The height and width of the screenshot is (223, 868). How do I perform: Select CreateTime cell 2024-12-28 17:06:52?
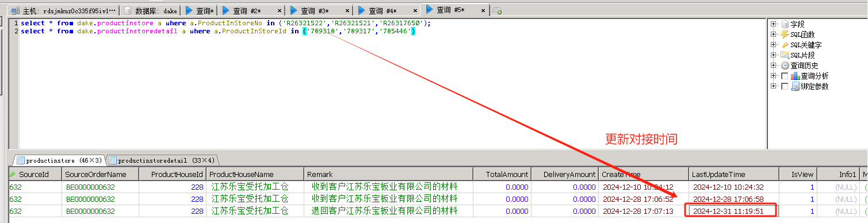643,199
